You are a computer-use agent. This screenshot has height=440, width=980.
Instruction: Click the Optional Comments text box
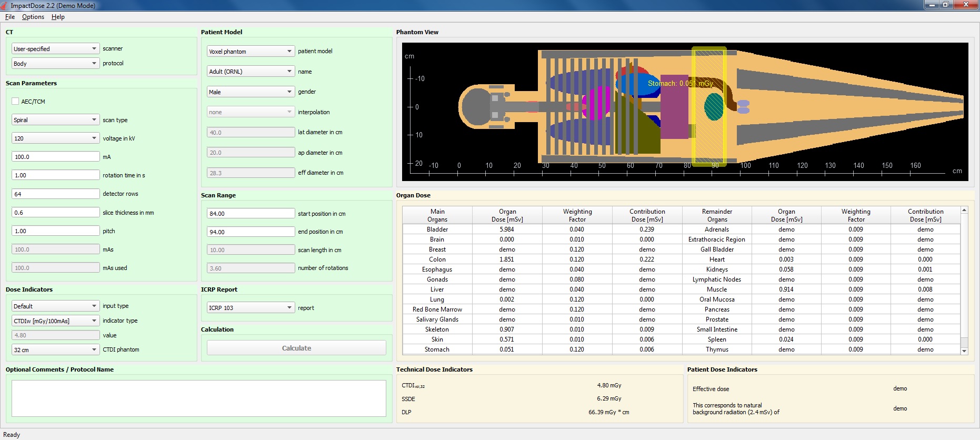[x=199, y=398]
